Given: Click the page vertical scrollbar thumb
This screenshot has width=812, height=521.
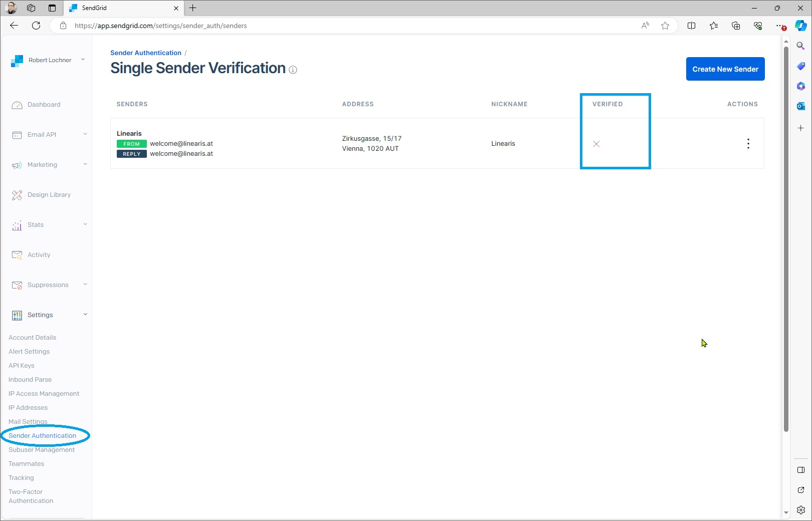Looking at the screenshot, I should (786, 239).
